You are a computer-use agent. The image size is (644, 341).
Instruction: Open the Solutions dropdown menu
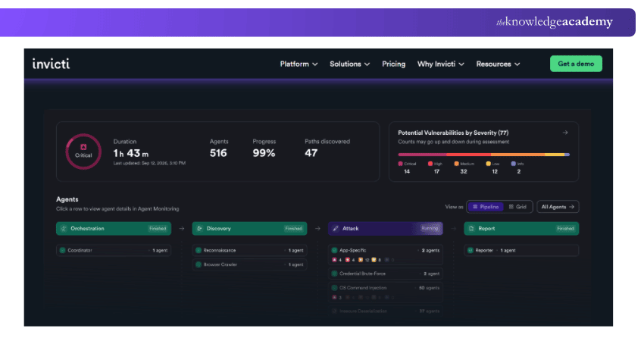pos(349,64)
